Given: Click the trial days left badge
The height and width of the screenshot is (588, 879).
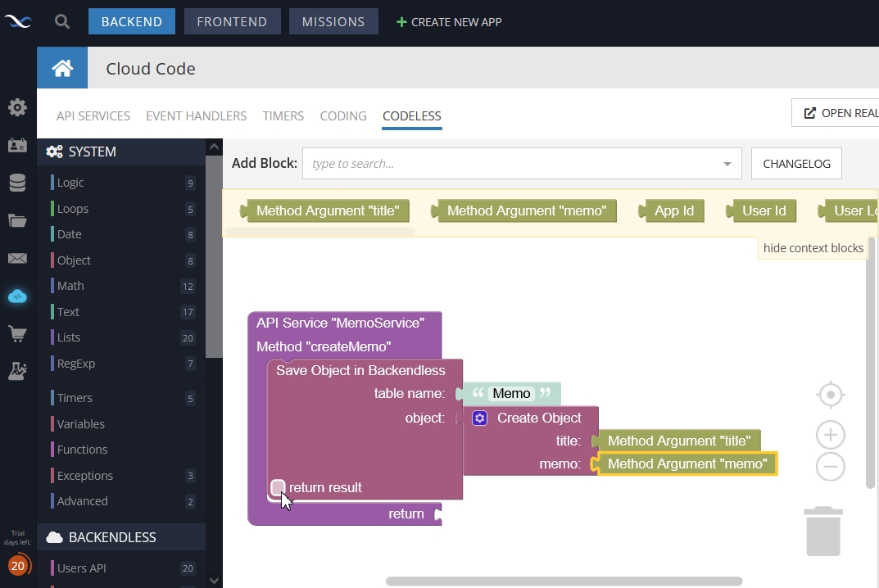Looking at the screenshot, I should tap(19, 566).
